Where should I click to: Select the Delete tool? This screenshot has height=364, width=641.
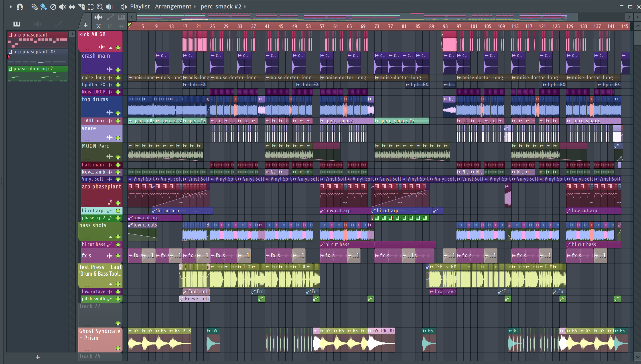(53, 7)
